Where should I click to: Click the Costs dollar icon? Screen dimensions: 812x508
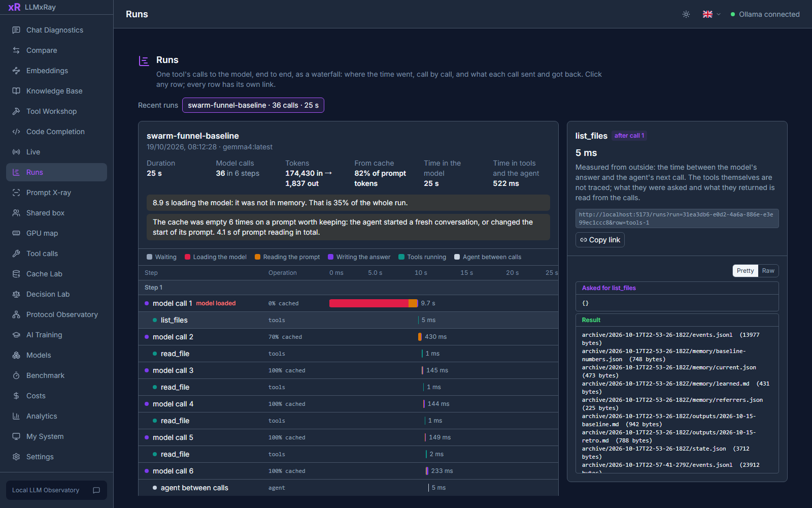16,396
